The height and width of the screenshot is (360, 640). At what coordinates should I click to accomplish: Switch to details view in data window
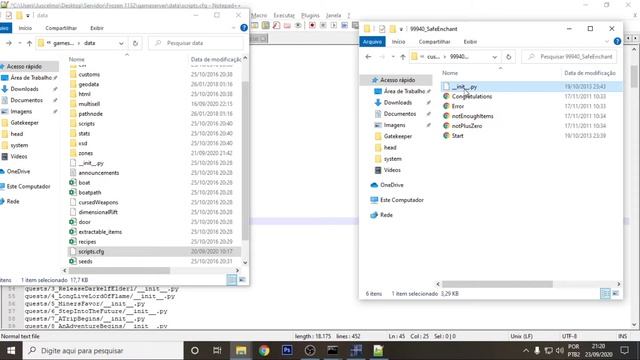pyautogui.click(x=231, y=280)
